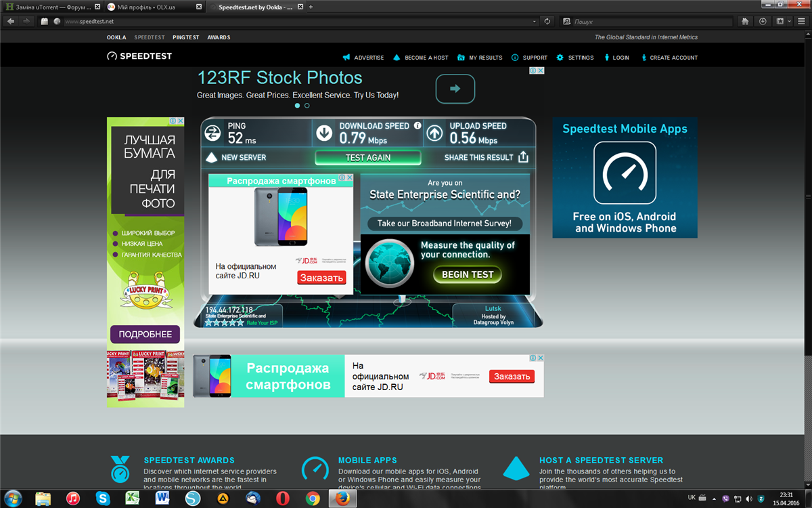Image resolution: width=812 pixels, height=508 pixels.
Task: Open the browser Home page icon
Action: click(745, 21)
